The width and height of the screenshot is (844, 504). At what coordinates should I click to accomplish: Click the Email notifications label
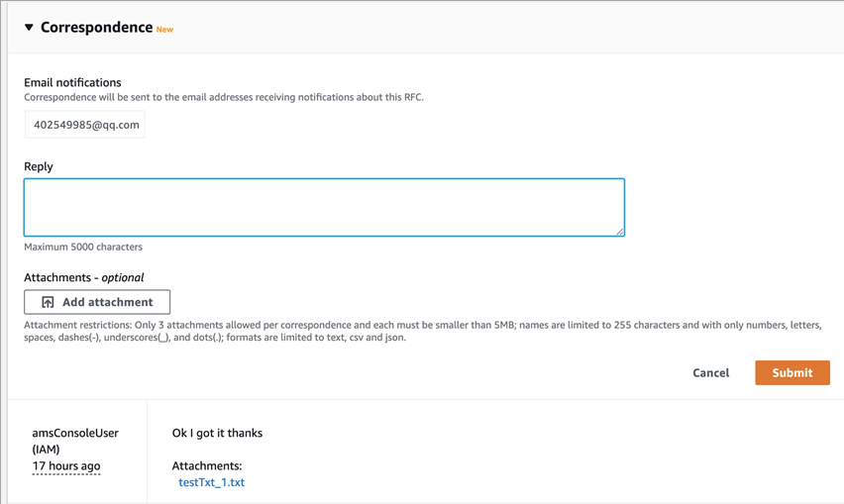point(72,83)
